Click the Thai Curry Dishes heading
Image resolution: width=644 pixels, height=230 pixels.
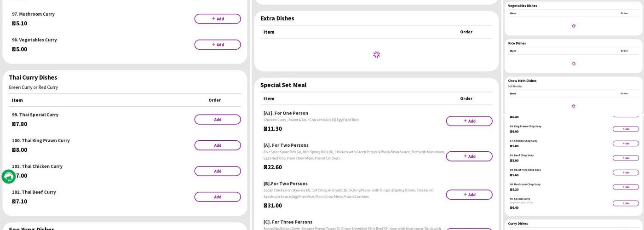(x=33, y=78)
